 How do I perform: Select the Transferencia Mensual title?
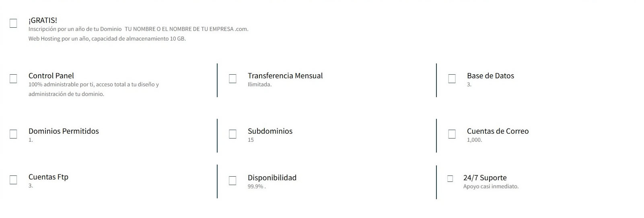(285, 76)
